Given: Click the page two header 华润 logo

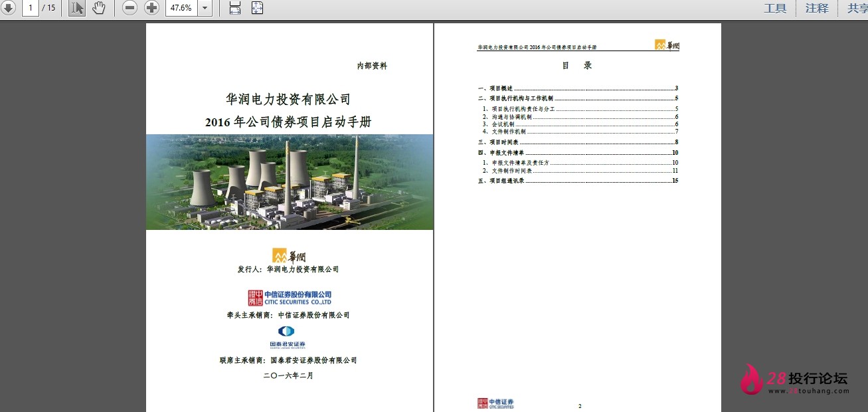Looking at the screenshot, I should (667, 45).
